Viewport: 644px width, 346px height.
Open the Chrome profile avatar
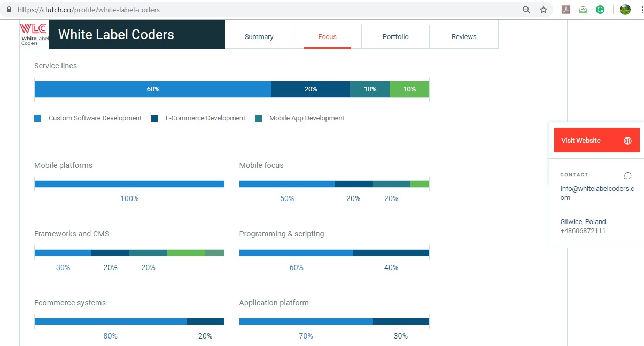[625, 10]
